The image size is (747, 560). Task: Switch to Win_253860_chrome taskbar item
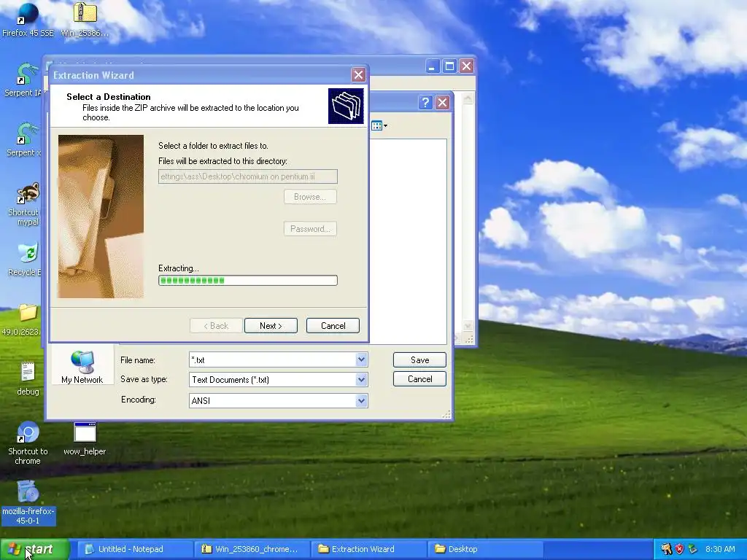click(x=252, y=549)
